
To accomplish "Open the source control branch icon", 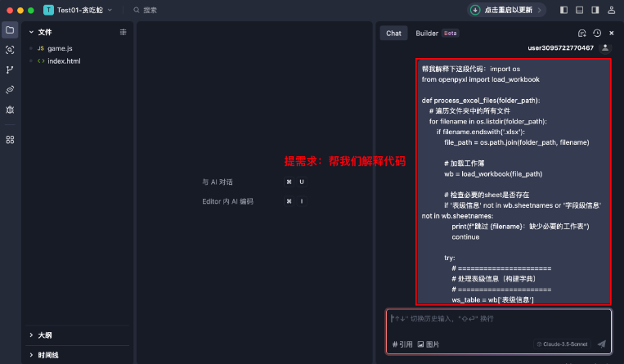I will (10, 70).
